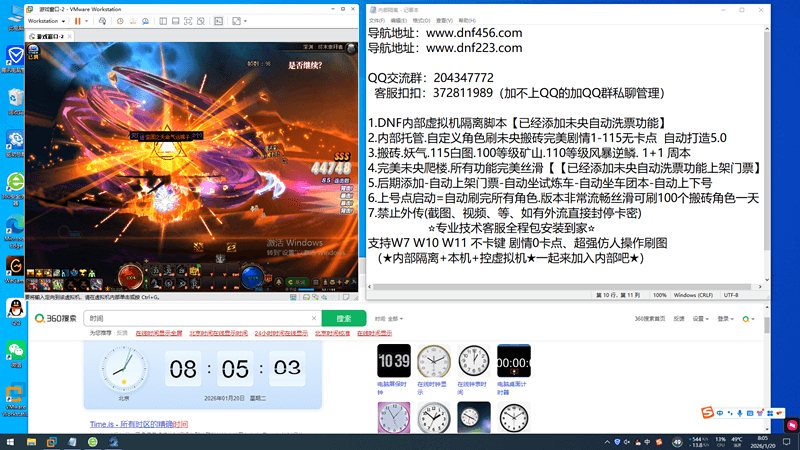Select the 游戏窗口-2 virtual machine tab
The image size is (800, 450).
coord(48,36)
